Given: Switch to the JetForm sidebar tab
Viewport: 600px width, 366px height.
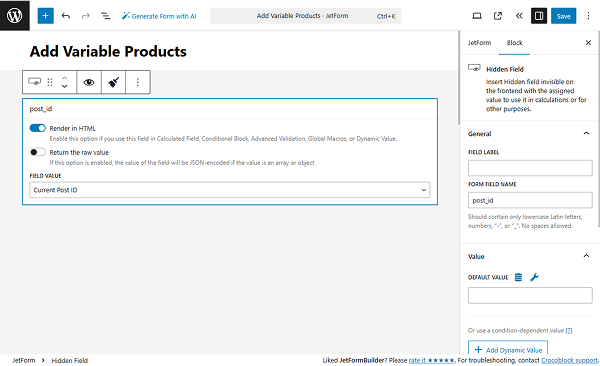Looking at the screenshot, I should (479, 42).
